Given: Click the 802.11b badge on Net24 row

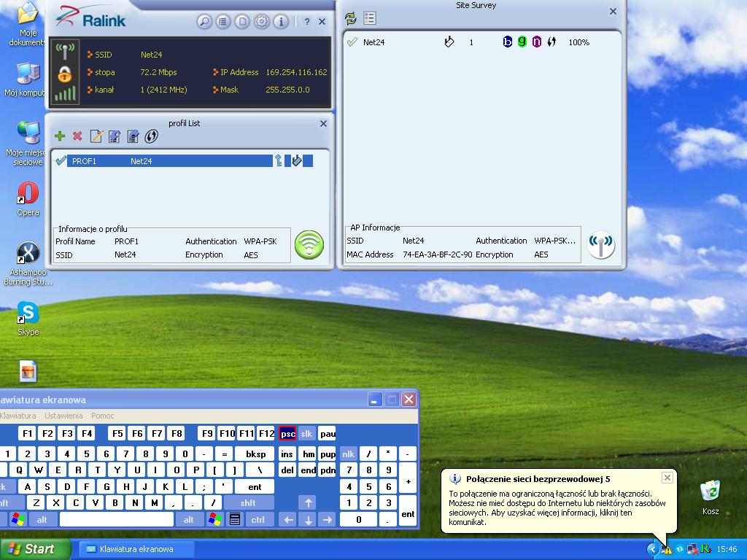Looking at the screenshot, I should [508, 42].
